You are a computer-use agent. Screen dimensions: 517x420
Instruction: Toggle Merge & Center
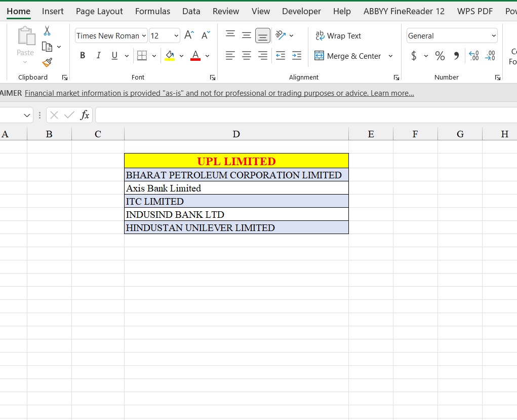click(347, 56)
